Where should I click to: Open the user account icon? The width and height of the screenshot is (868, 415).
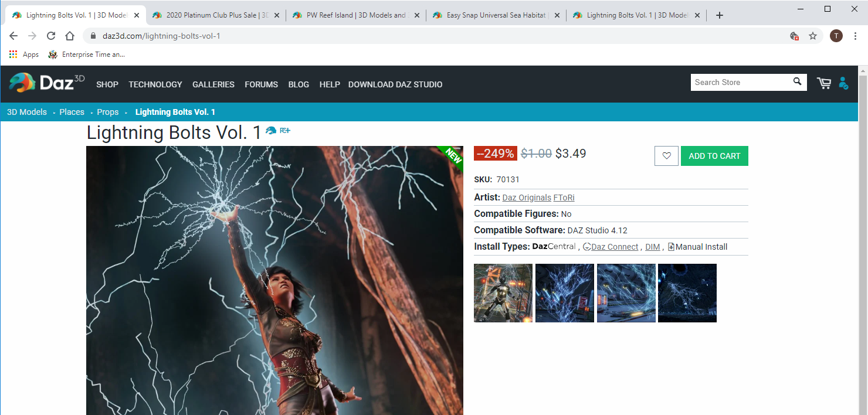point(843,83)
